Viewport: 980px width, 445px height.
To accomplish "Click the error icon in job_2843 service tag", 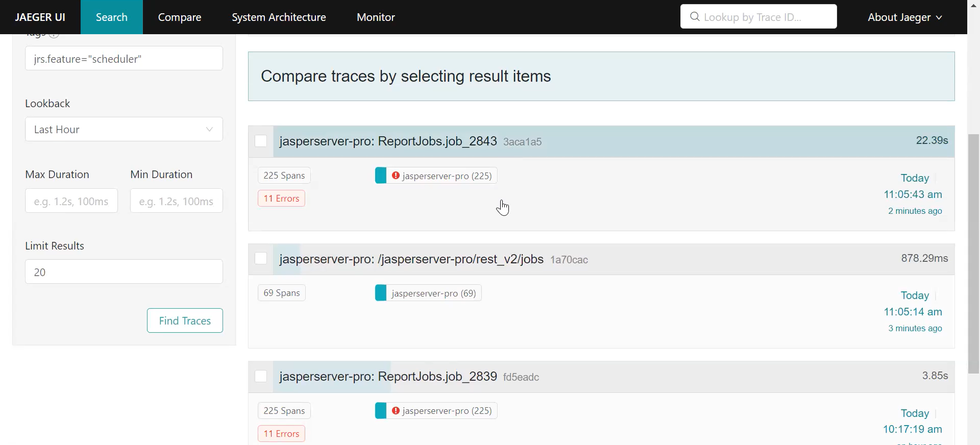I will [x=396, y=176].
